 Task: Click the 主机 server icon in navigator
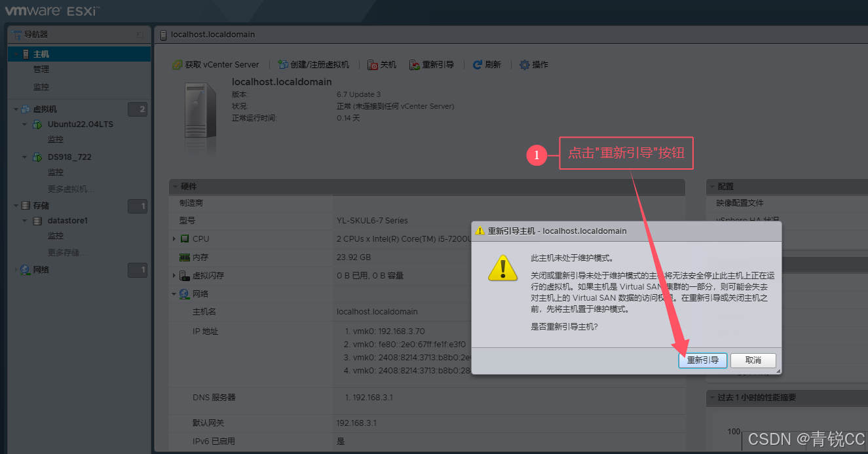pyautogui.click(x=26, y=54)
